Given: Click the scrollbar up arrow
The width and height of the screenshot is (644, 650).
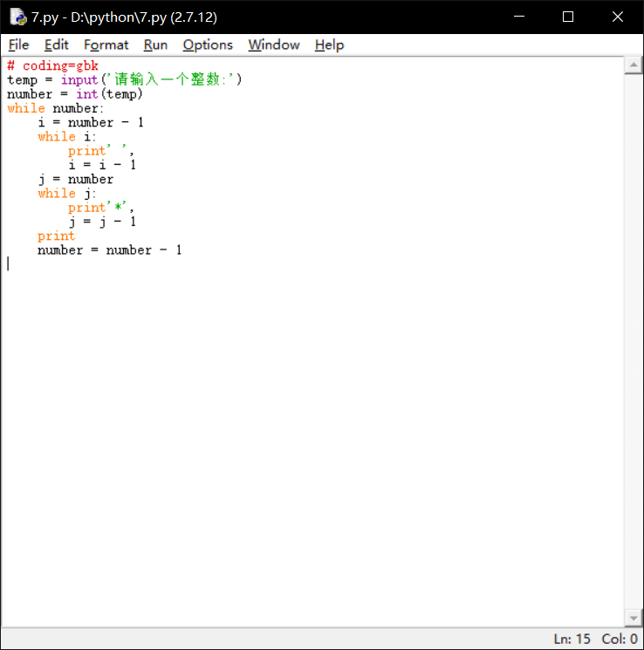Looking at the screenshot, I should 634,65.
